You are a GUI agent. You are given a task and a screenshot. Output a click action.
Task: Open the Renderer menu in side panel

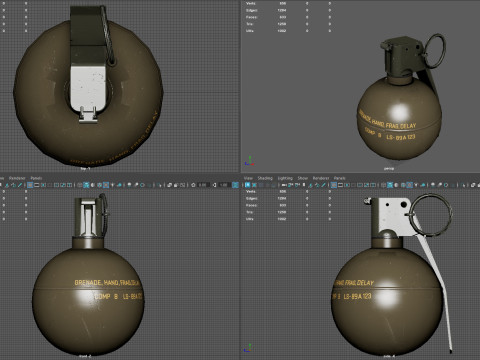321,178
